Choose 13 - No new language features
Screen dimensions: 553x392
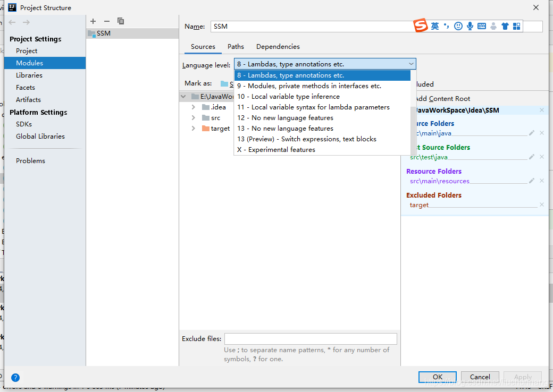(322, 129)
